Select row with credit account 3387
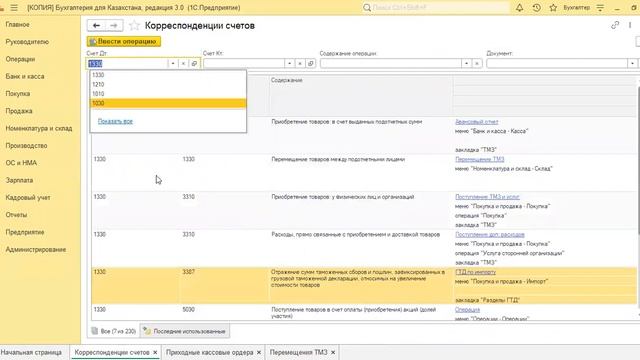 click(364, 286)
